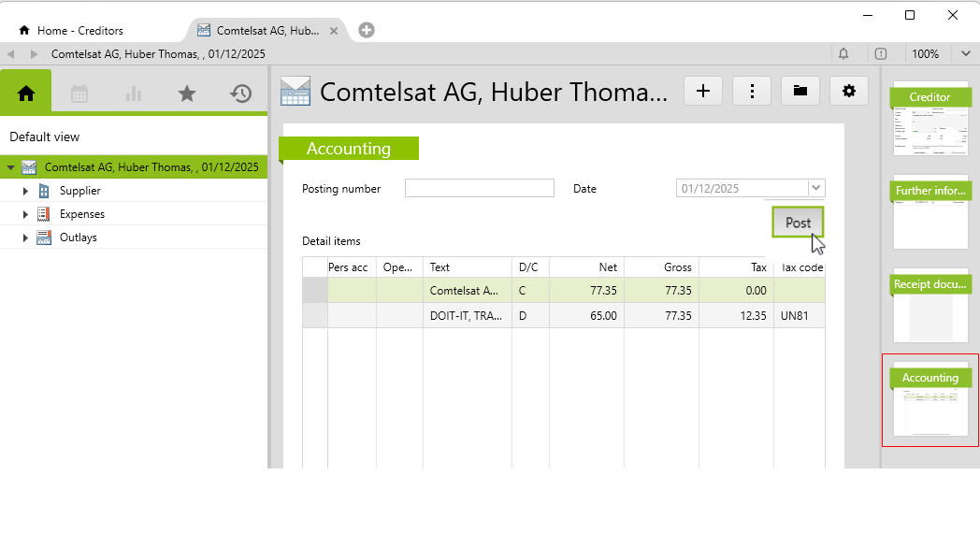Image resolution: width=980 pixels, height=533 pixels.
Task: Click the folder icon button in header
Action: (x=800, y=91)
